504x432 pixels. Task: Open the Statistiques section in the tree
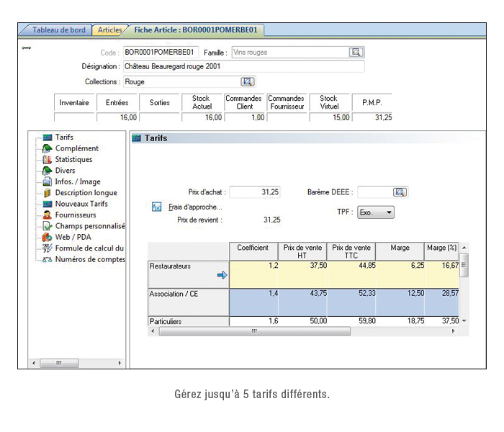[x=73, y=159]
